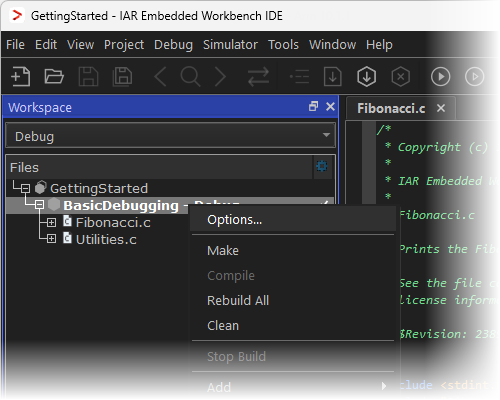Click the Save All toolbar icon
The height and width of the screenshot is (400, 500).
tap(122, 76)
